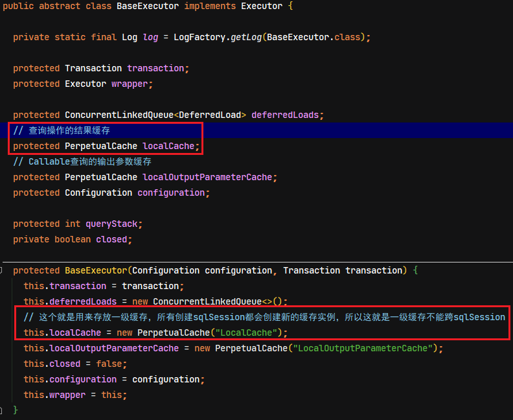Click the protected transaction field name
This screenshot has height=420, width=513.
point(155,69)
